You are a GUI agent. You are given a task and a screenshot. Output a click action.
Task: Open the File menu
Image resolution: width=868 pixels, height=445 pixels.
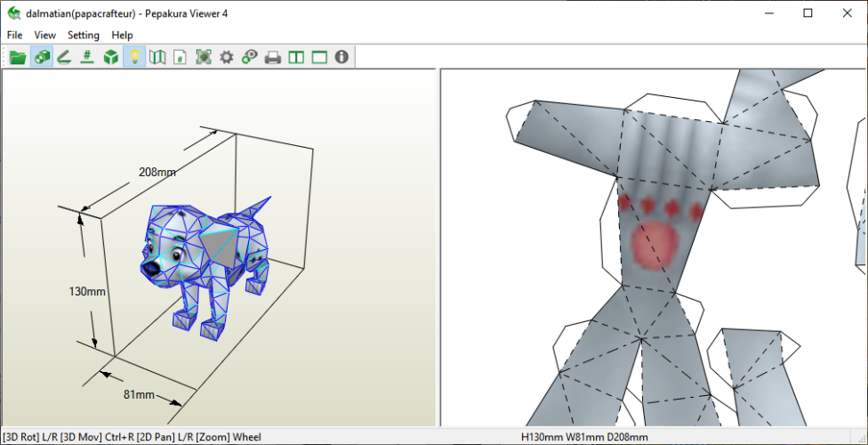pos(14,35)
